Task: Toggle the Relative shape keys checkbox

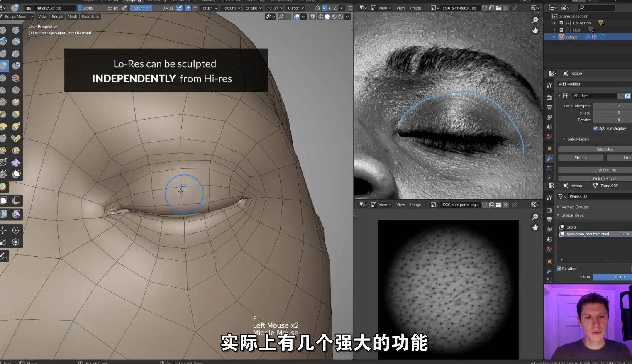Action: (x=559, y=269)
